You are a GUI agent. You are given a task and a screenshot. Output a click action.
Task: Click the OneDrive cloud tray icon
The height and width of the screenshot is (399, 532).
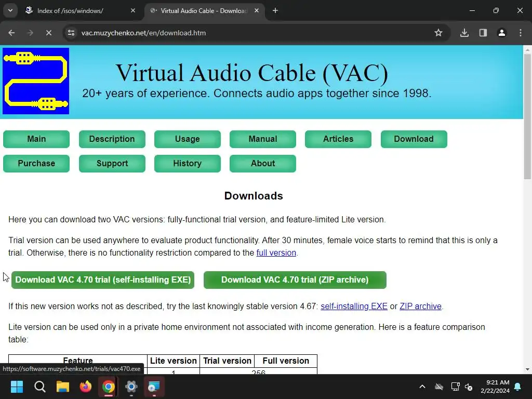pyautogui.click(x=439, y=387)
